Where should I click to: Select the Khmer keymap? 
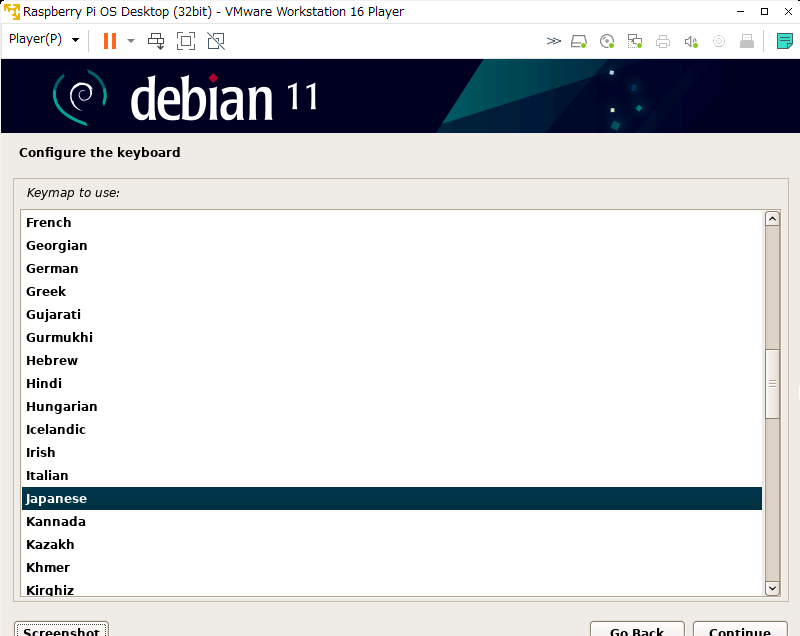(x=392, y=567)
